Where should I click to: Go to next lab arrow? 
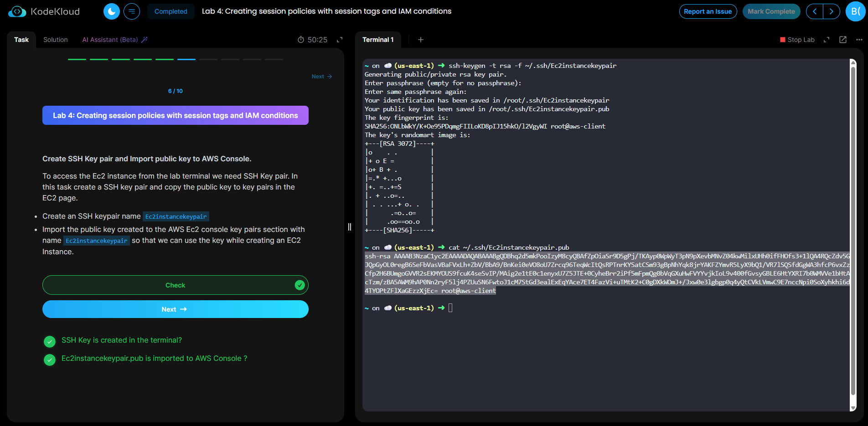coord(832,11)
